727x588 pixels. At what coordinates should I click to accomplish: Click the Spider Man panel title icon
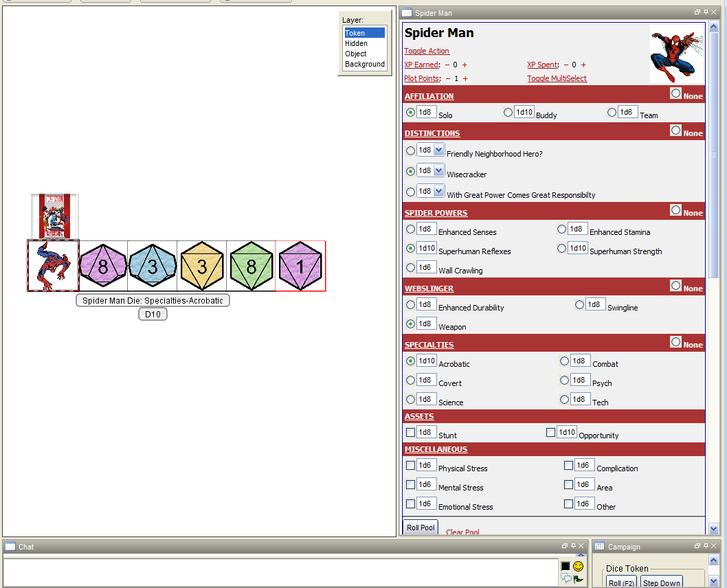pos(407,12)
